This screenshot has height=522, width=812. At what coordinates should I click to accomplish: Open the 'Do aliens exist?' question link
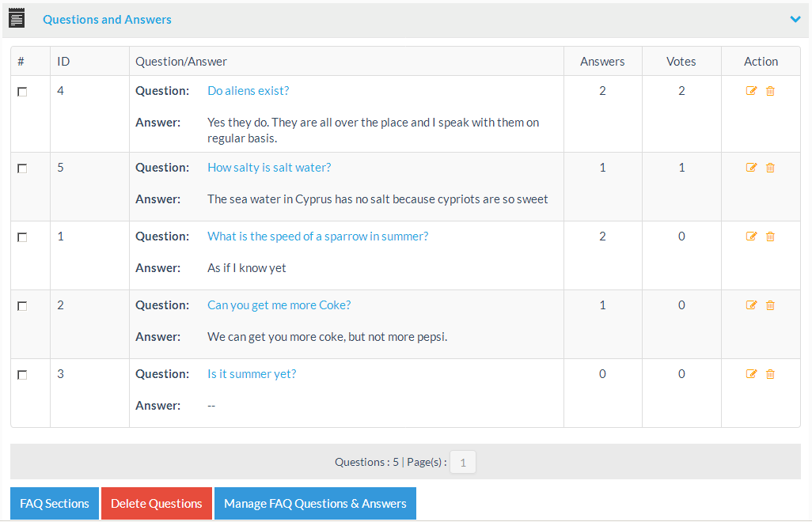coord(248,91)
